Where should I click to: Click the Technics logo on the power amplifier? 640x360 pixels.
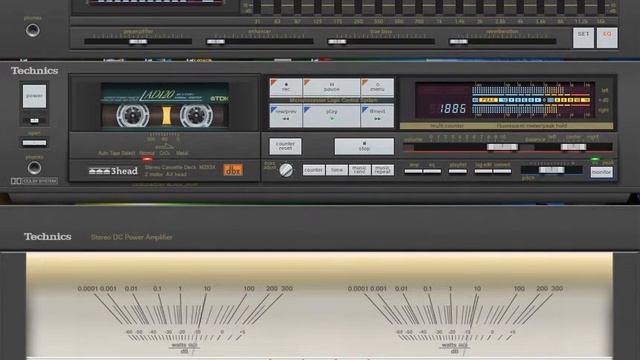47,237
